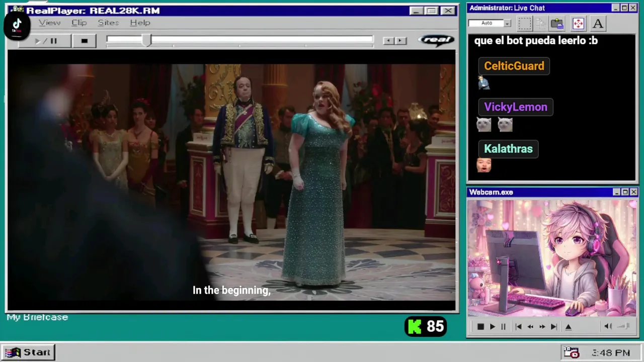Image resolution: width=644 pixels, height=362 pixels.
Task: Close the Live Chat window
Action: tap(633, 8)
